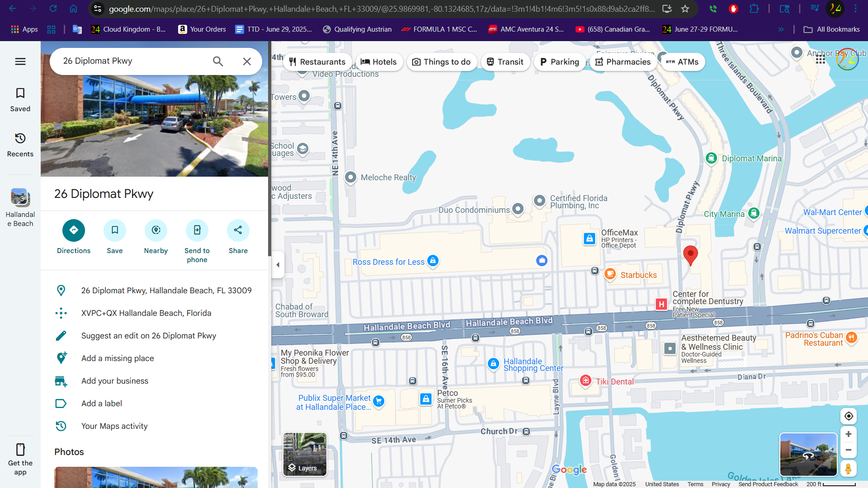868x488 pixels.
Task: Reload the page in browser
Action: 53,9
